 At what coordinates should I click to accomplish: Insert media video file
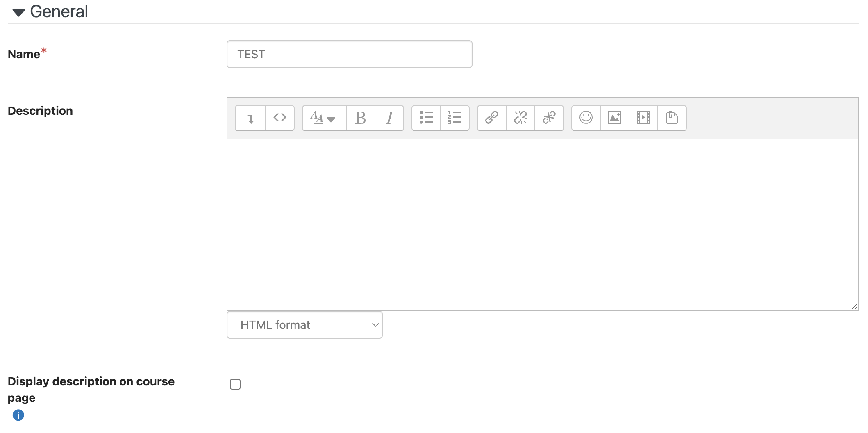643,118
